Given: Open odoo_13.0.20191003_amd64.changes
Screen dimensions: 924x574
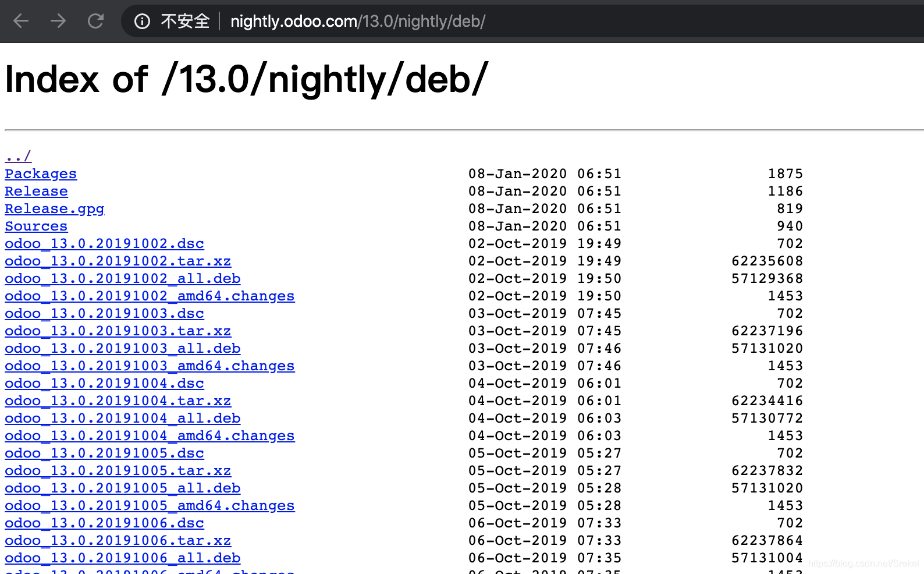Looking at the screenshot, I should [150, 366].
